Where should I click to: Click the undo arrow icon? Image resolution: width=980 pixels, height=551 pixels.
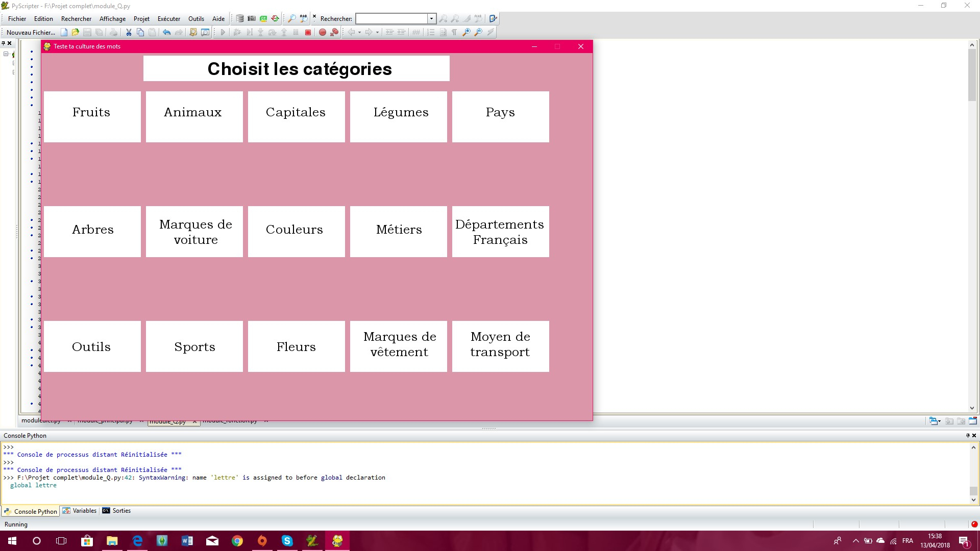tap(166, 32)
